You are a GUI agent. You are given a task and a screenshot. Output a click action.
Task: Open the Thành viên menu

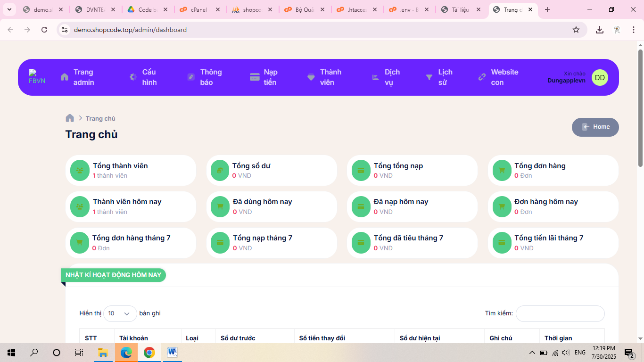[324, 77]
